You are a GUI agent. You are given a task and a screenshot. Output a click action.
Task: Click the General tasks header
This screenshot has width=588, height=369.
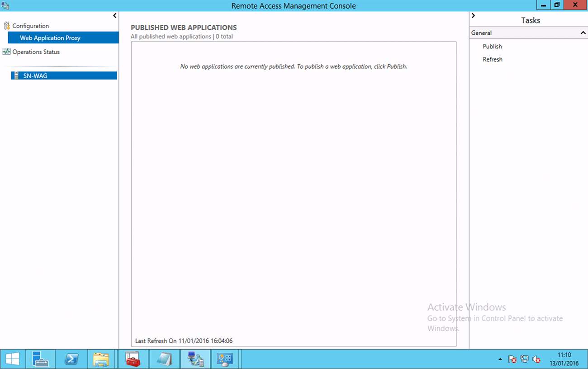(529, 33)
